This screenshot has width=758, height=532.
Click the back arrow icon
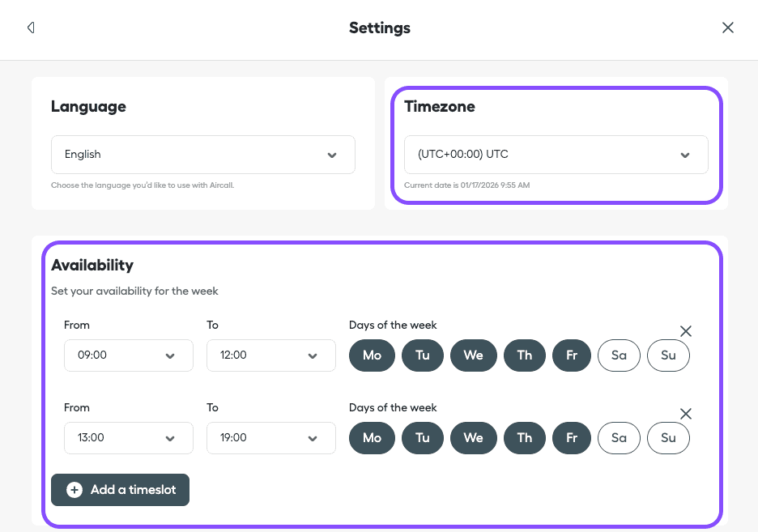(x=31, y=27)
